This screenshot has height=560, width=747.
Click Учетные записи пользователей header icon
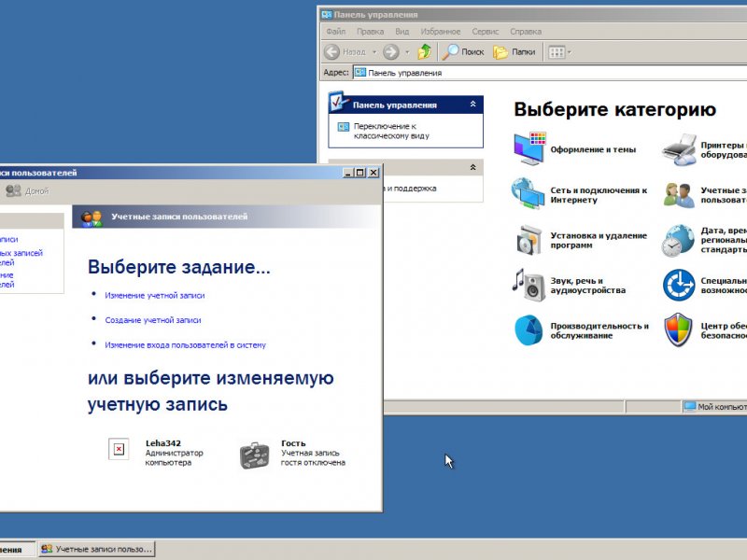click(92, 218)
